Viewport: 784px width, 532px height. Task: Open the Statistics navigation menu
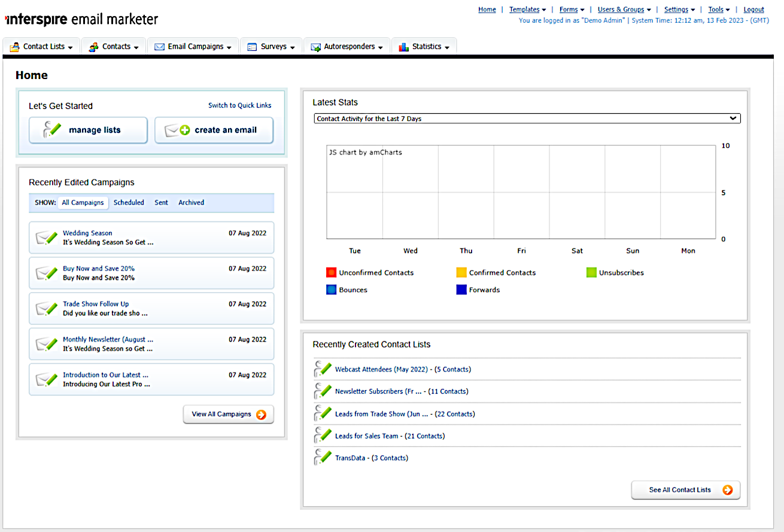pyautogui.click(x=424, y=47)
